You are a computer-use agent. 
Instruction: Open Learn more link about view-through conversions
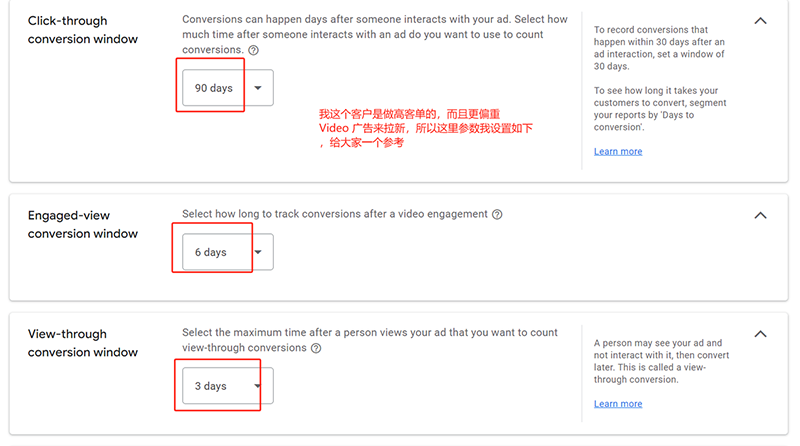pyautogui.click(x=617, y=404)
